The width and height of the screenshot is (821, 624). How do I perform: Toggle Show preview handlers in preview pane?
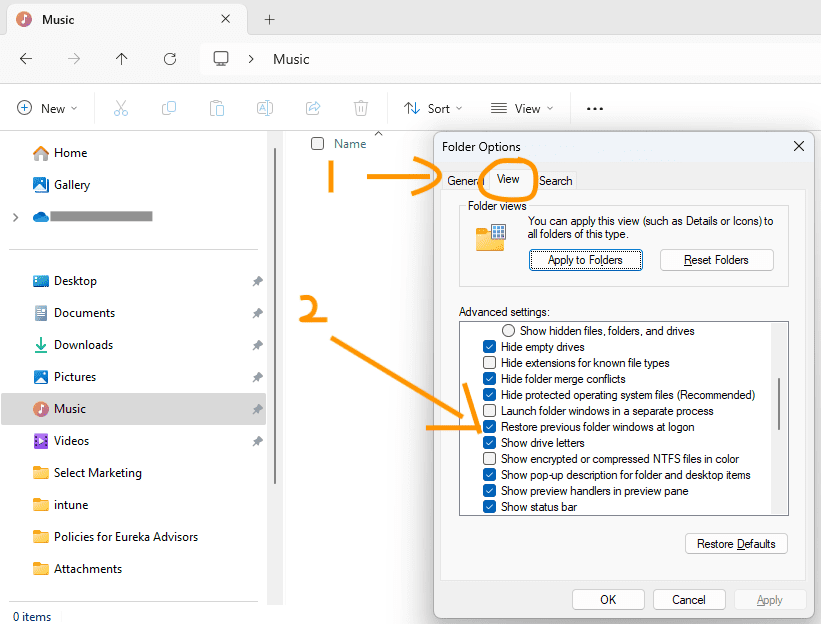490,491
